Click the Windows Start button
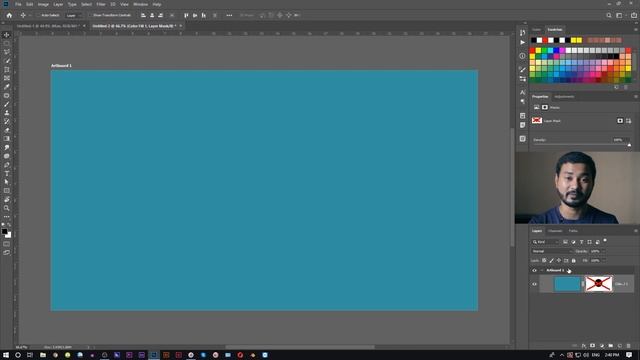Image resolution: width=640 pixels, height=360 pixels. click(x=6, y=355)
